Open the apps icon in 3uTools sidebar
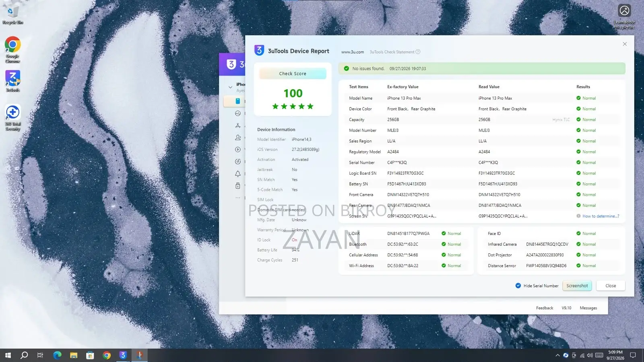This screenshot has width=644, height=362. [238, 125]
